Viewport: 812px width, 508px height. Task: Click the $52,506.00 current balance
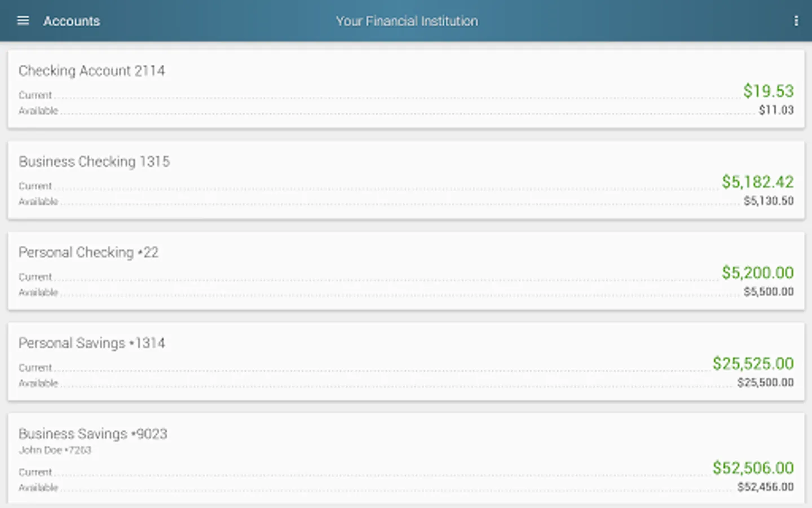[753, 468]
